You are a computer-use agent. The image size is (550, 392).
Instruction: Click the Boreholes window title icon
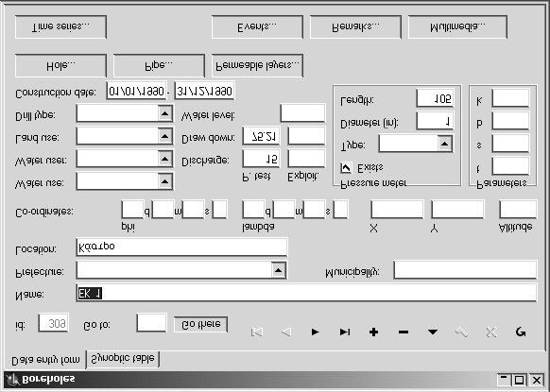pos(13,380)
